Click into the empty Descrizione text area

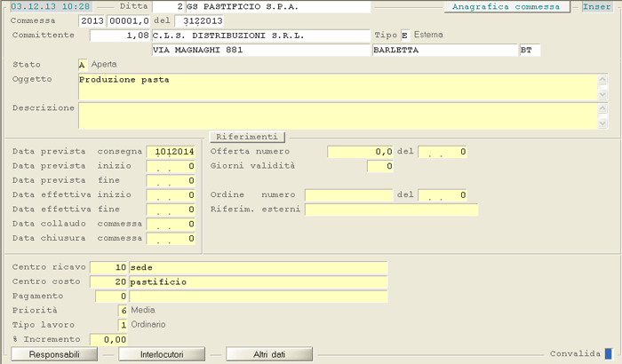pyautogui.click(x=338, y=115)
